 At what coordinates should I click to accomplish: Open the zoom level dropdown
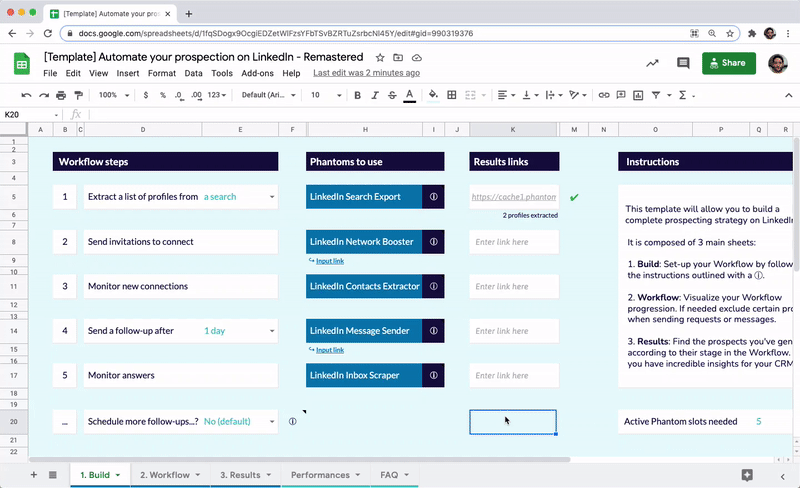(x=113, y=95)
